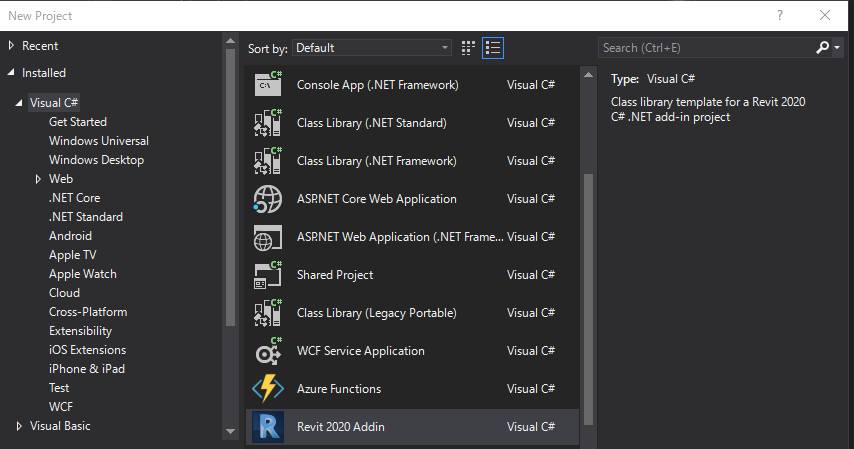
Task: Select the Visual C# tree node
Action: coord(54,102)
